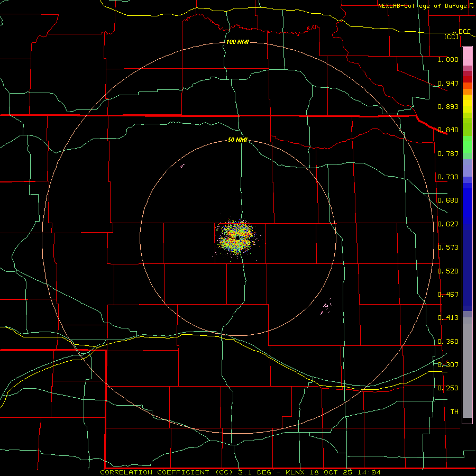
Task: Click the 0.733 color scale value
Action: coord(448,177)
